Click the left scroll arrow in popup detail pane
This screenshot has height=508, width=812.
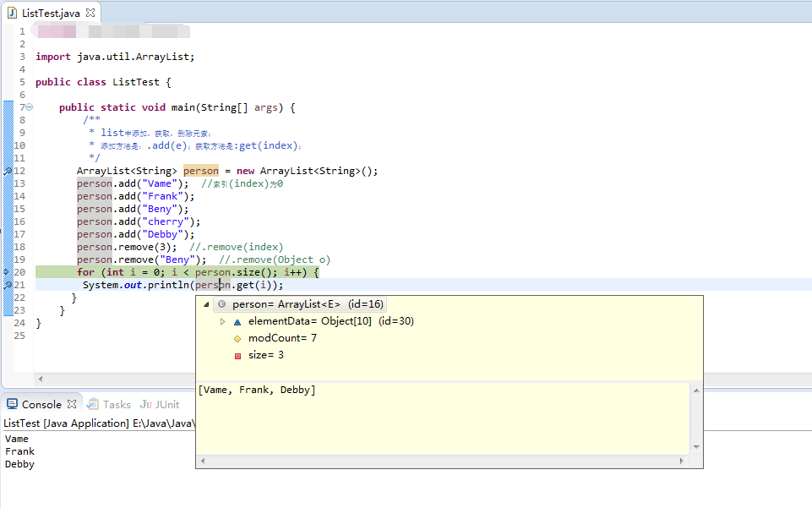203,461
